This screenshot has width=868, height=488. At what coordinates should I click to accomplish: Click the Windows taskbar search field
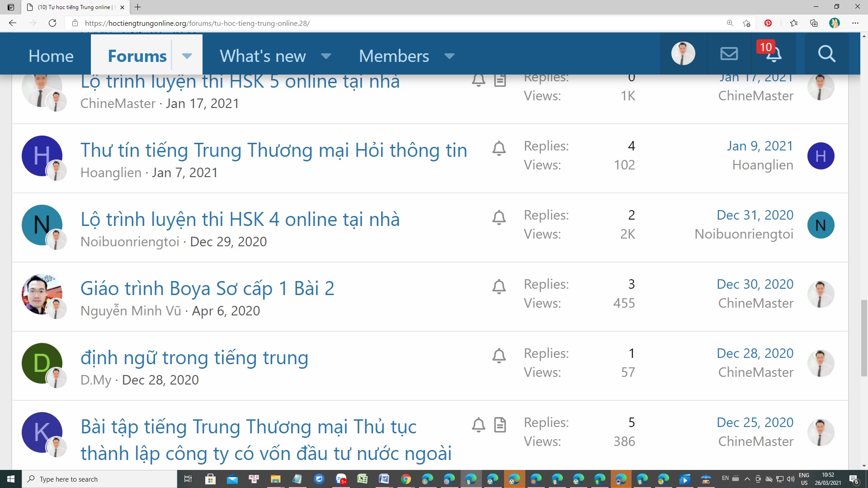click(x=99, y=479)
